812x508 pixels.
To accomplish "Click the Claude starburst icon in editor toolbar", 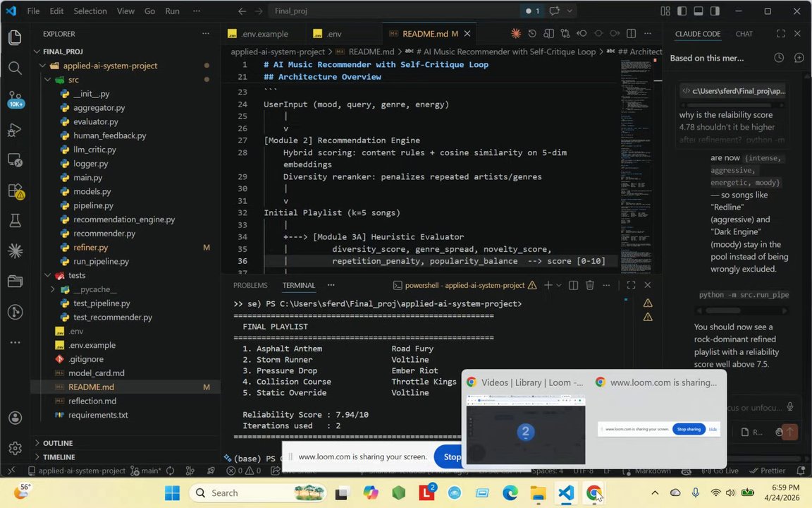I will (516, 34).
